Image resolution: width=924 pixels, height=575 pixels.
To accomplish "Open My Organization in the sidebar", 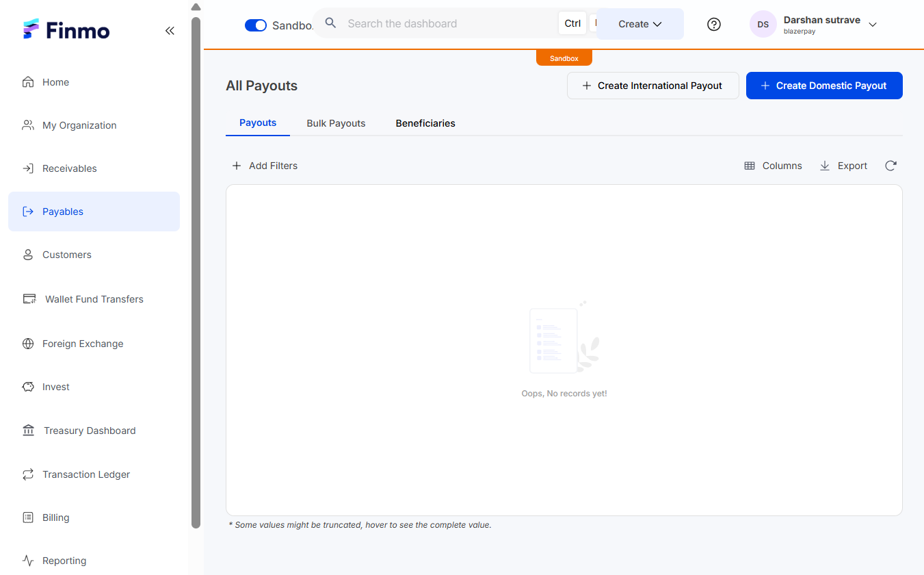I will click(x=94, y=125).
